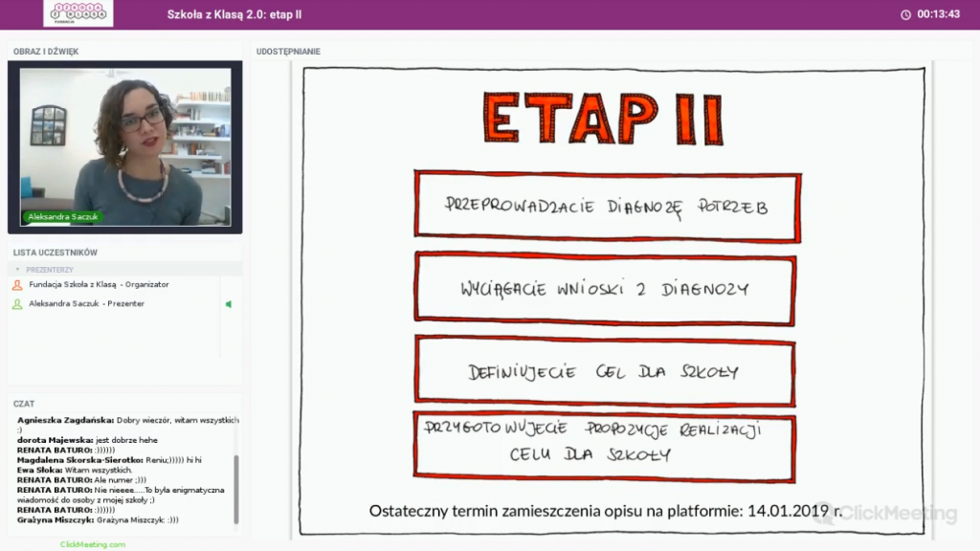The width and height of the screenshot is (980, 551).
Task: Click the UDOSTĘPNIANIE panel header
Action: pos(288,52)
